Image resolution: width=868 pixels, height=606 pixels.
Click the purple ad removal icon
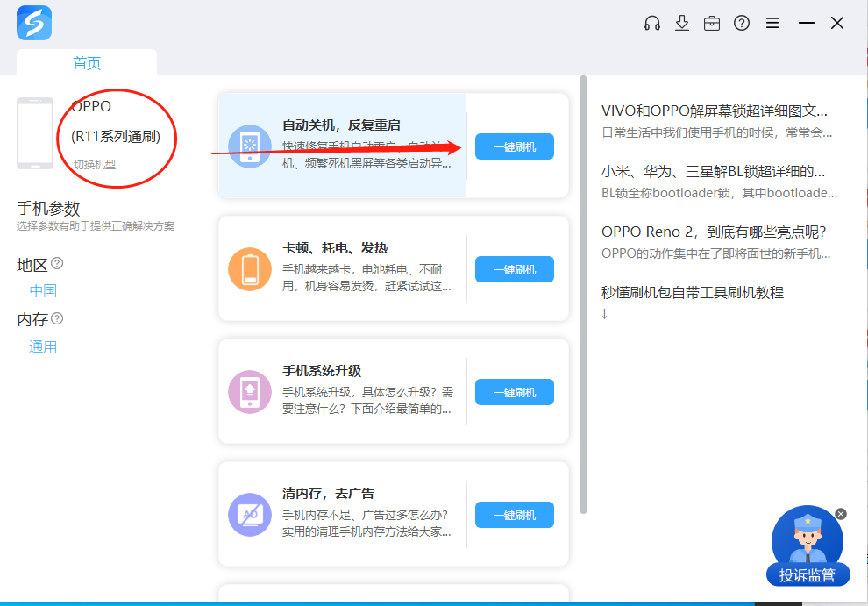pos(250,515)
